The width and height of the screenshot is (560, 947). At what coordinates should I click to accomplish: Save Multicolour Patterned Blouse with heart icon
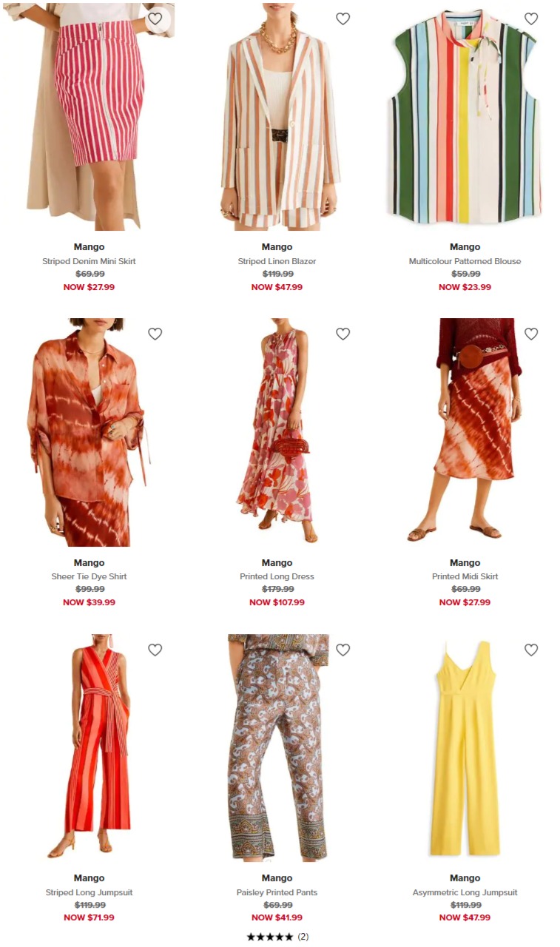click(530, 18)
